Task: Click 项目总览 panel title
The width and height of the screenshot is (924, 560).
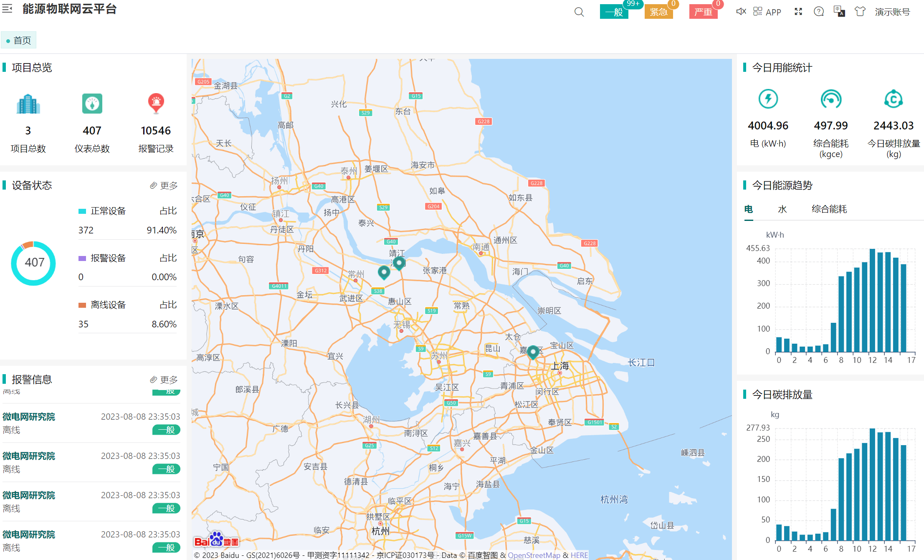Action: (32, 68)
